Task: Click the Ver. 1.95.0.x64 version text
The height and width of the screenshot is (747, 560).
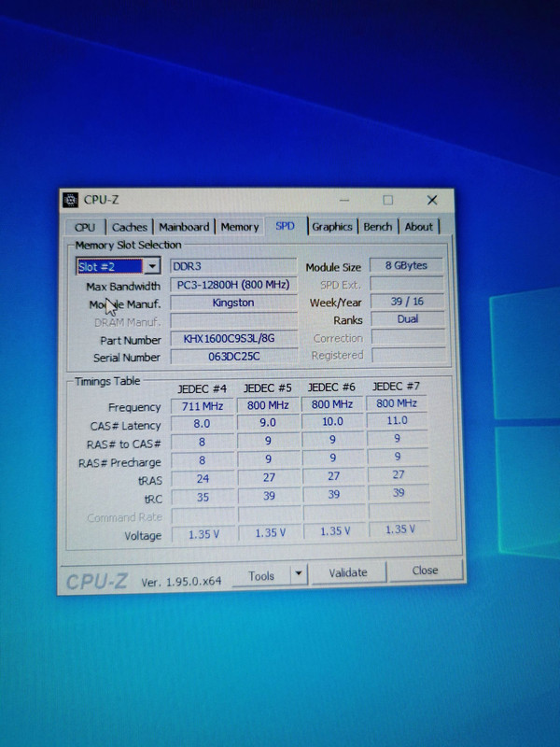Action: click(x=181, y=582)
